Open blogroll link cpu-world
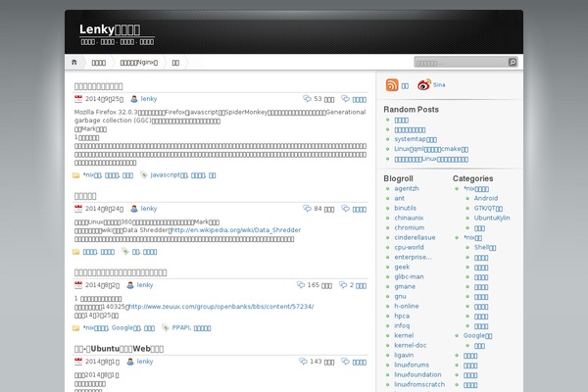The width and height of the screenshot is (588, 392). pyautogui.click(x=409, y=247)
